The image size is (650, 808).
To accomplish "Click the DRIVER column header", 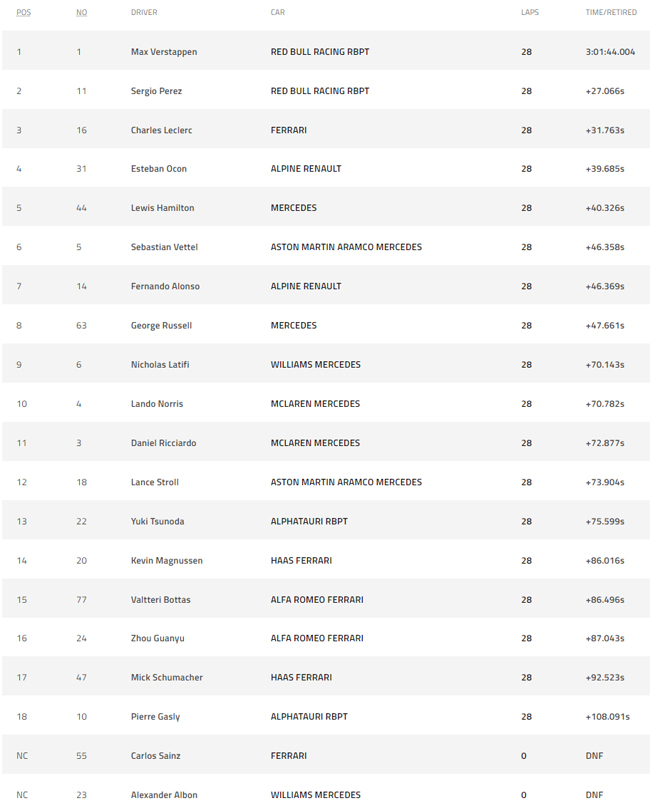I will point(144,12).
